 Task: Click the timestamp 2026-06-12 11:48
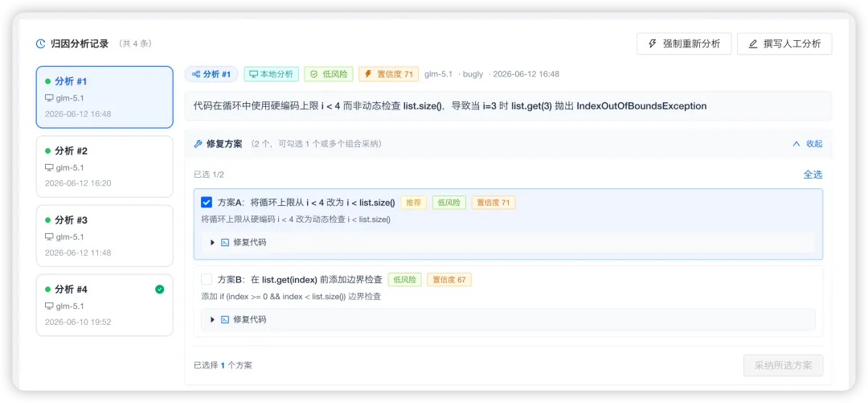click(x=78, y=253)
